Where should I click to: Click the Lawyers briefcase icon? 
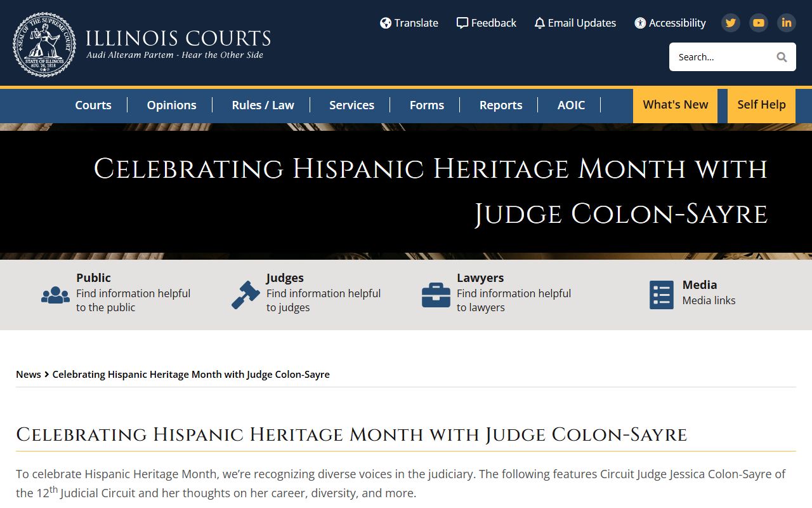436,295
